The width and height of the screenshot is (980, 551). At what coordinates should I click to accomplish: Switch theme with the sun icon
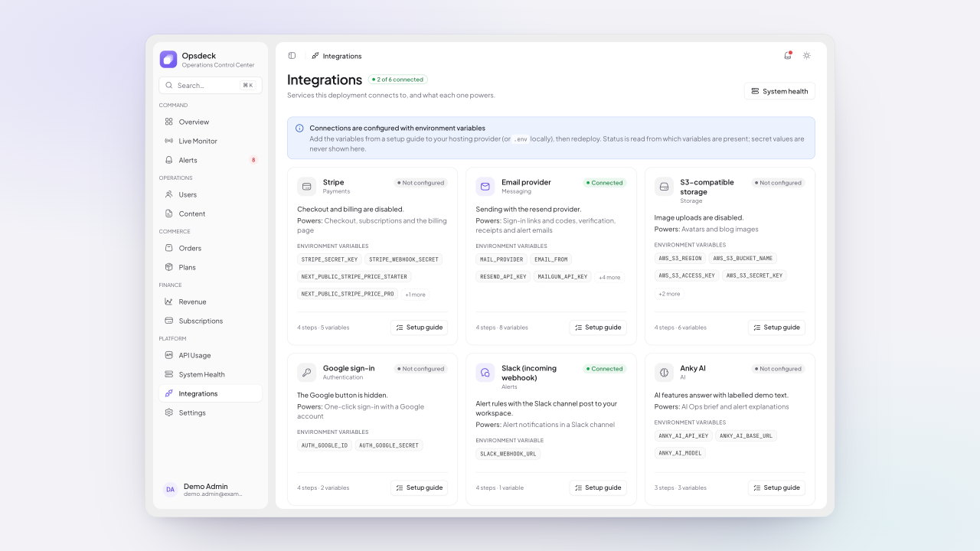pos(806,56)
